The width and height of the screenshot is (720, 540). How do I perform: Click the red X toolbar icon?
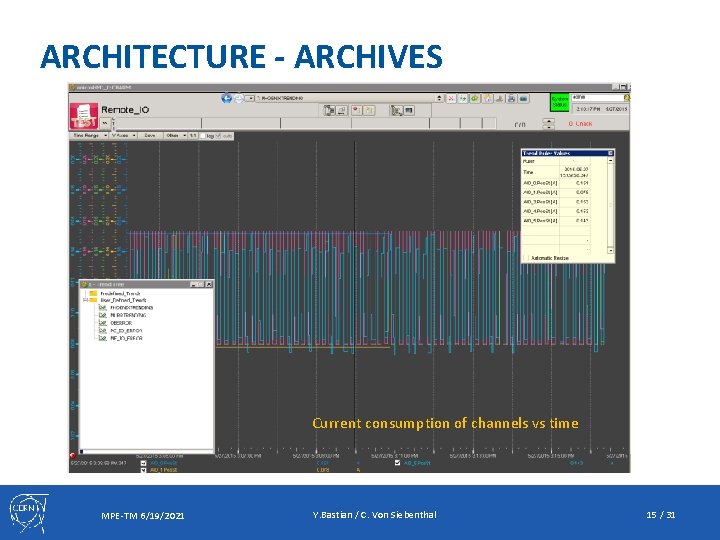tap(451, 99)
